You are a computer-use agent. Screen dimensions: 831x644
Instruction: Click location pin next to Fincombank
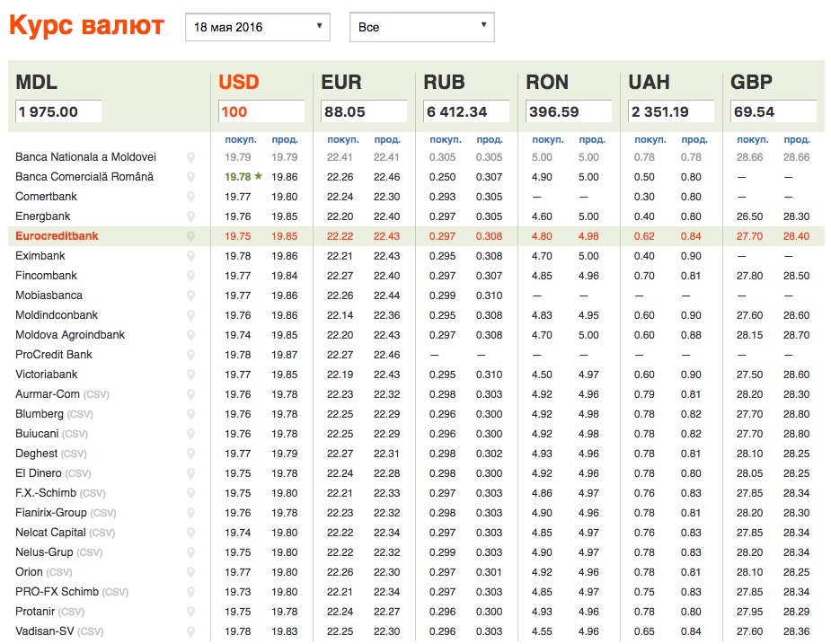coord(190,276)
